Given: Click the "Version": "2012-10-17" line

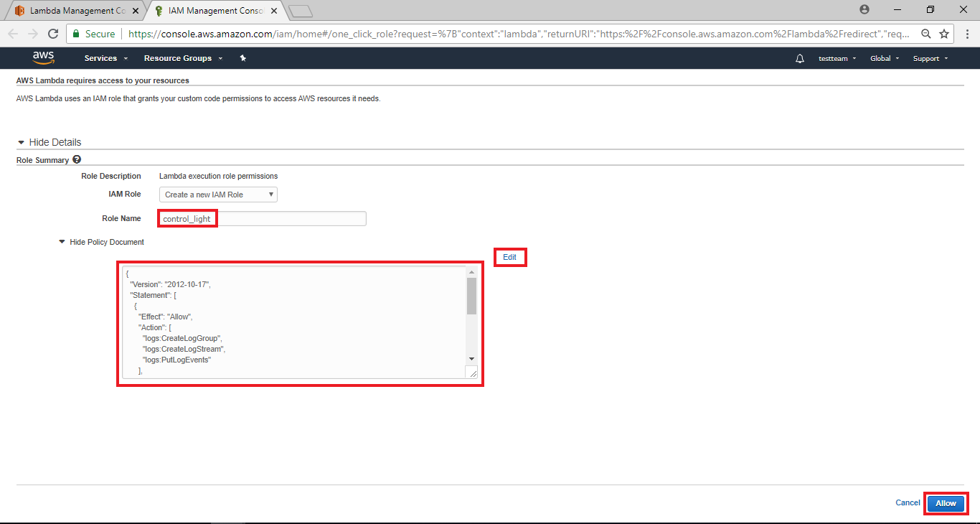Looking at the screenshot, I should (170, 284).
